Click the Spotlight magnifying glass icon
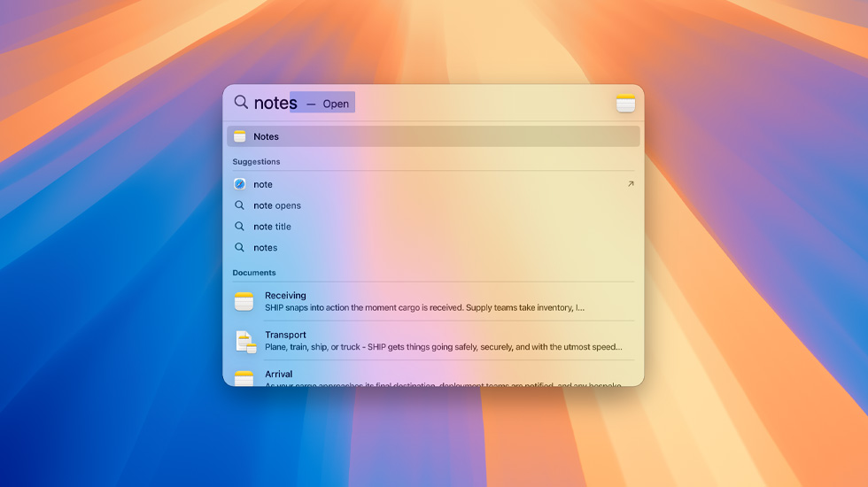The image size is (868, 487). point(241,103)
